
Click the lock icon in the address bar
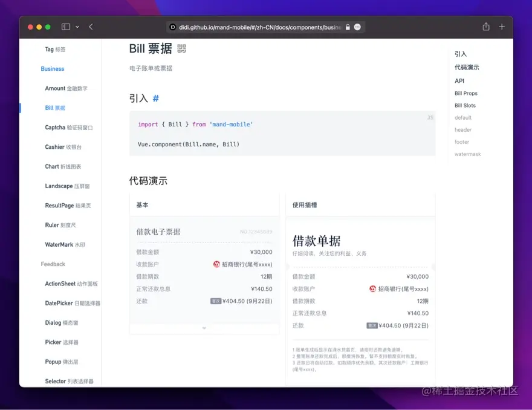[346, 27]
